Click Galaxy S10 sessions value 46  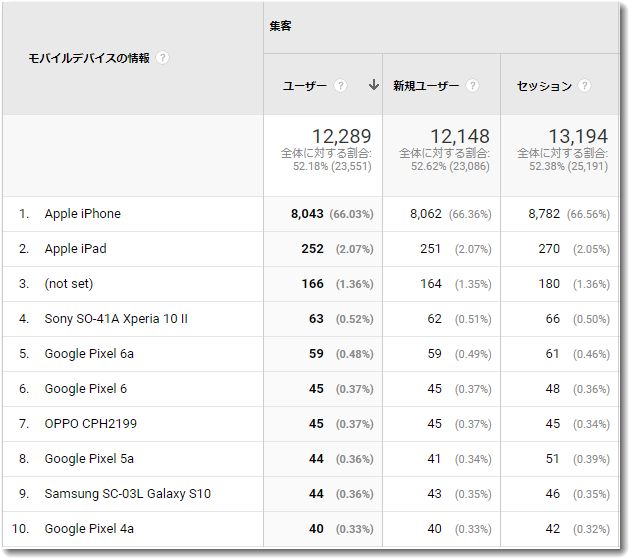pyautogui.click(x=553, y=494)
